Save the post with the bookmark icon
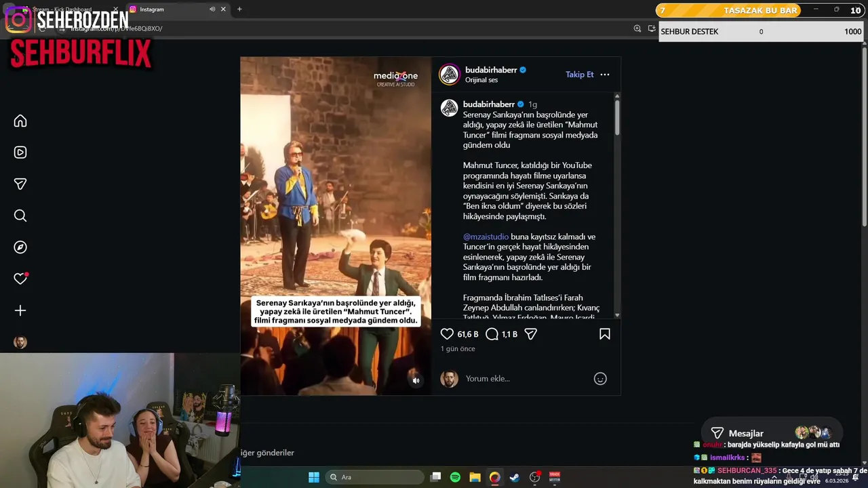This screenshot has height=488, width=868. (605, 334)
